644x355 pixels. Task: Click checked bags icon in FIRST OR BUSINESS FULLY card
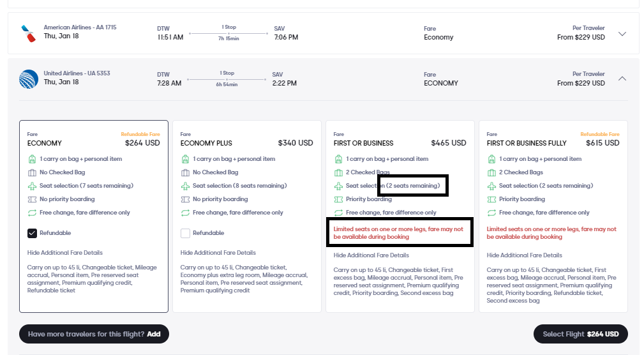(491, 172)
